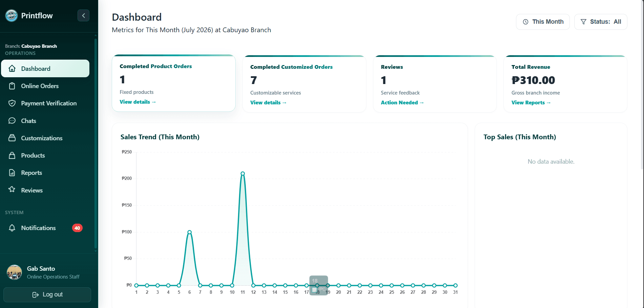This screenshot has width=644, height=308.
Task: Collapse the sidebar with the chevron button
Action: click(83, 16)
